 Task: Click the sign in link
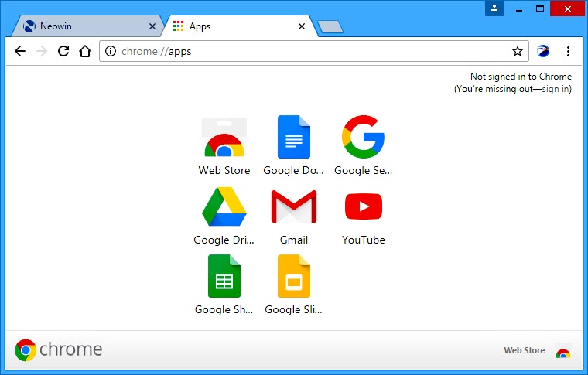point(556,89)
